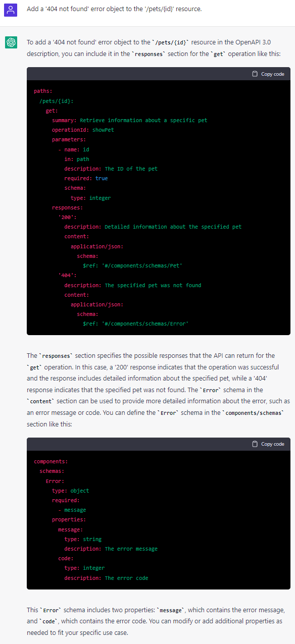The width and height of the screenshot is (295, 644).
Task: Click the "- message" list entry in the code
Action: click(72, 510)
